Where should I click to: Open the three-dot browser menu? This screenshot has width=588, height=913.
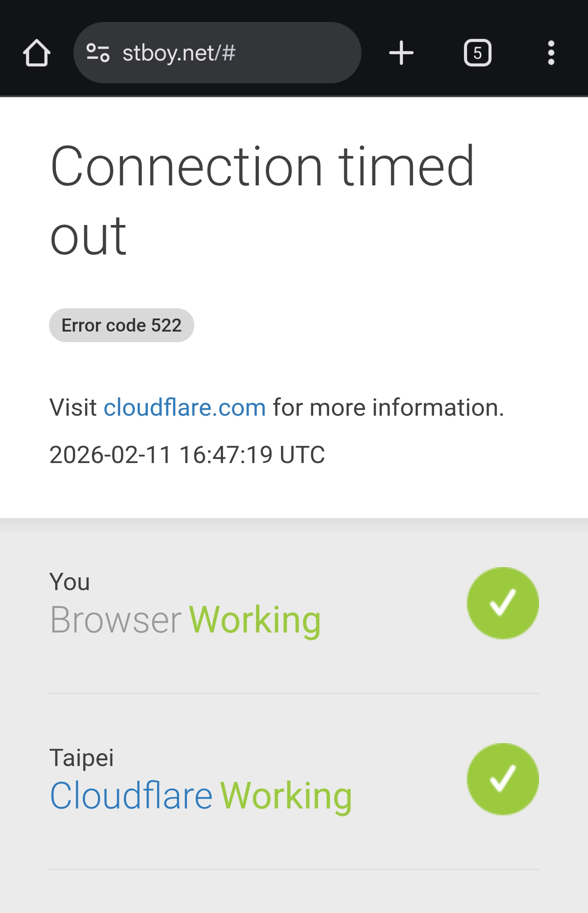[551, 53]
